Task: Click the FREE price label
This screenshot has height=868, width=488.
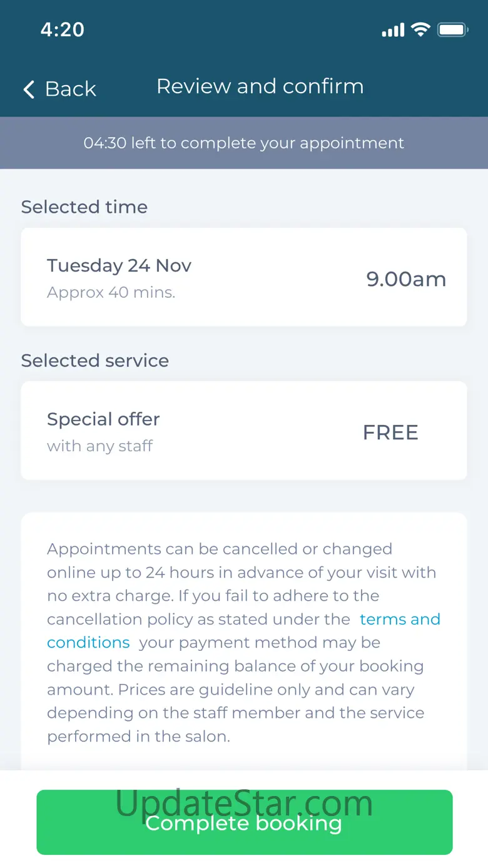Action: pyautogui.click(x=390, y=432)
